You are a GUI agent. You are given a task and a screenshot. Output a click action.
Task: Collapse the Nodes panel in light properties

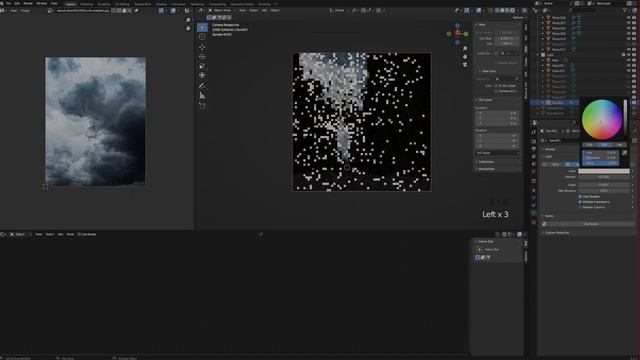(x=548, y=216)
